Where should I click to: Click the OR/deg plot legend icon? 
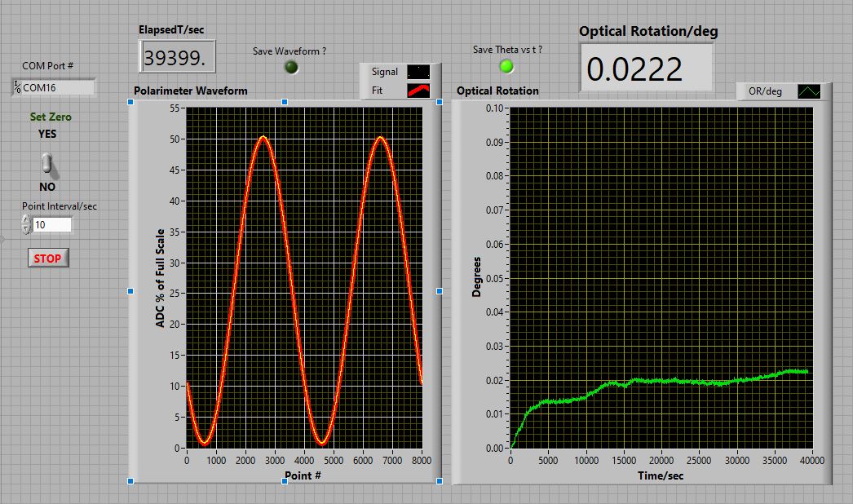click(x=810, y=91)
